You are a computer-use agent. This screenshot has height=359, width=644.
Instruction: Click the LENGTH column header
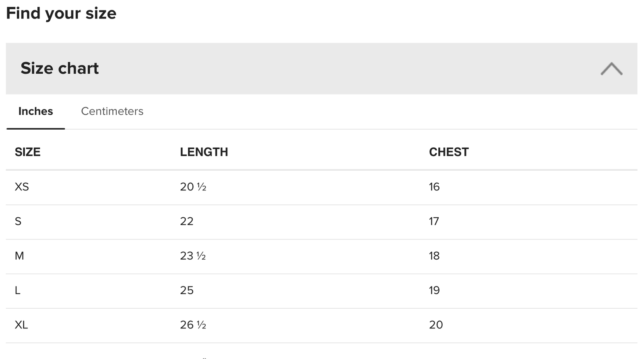204,152
